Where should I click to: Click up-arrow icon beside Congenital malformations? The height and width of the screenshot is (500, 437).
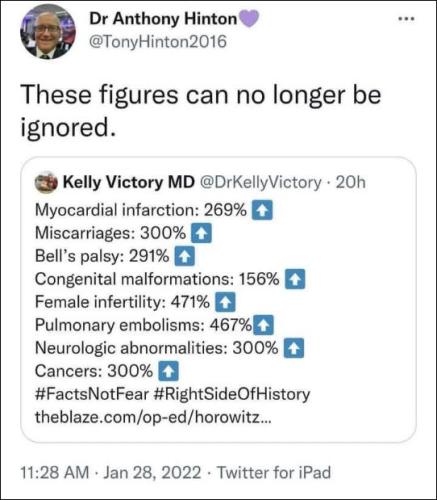pyautogui.click(x=295, y=279)
